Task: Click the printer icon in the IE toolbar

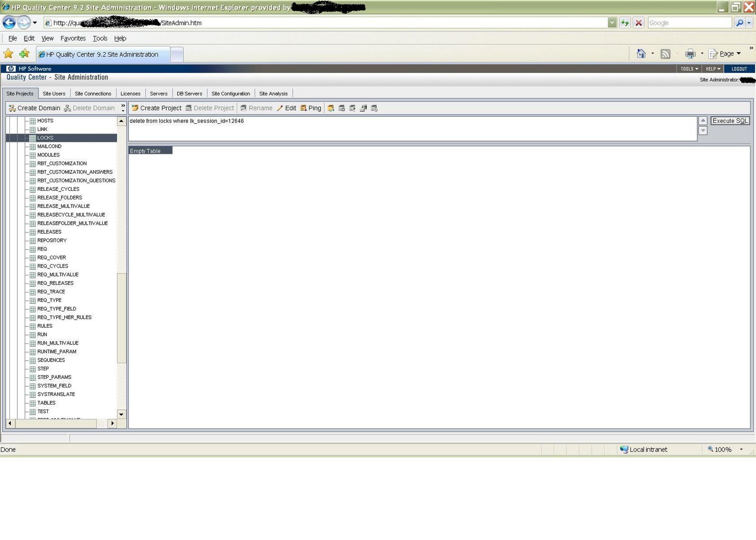Action: [x=690, y=54]
